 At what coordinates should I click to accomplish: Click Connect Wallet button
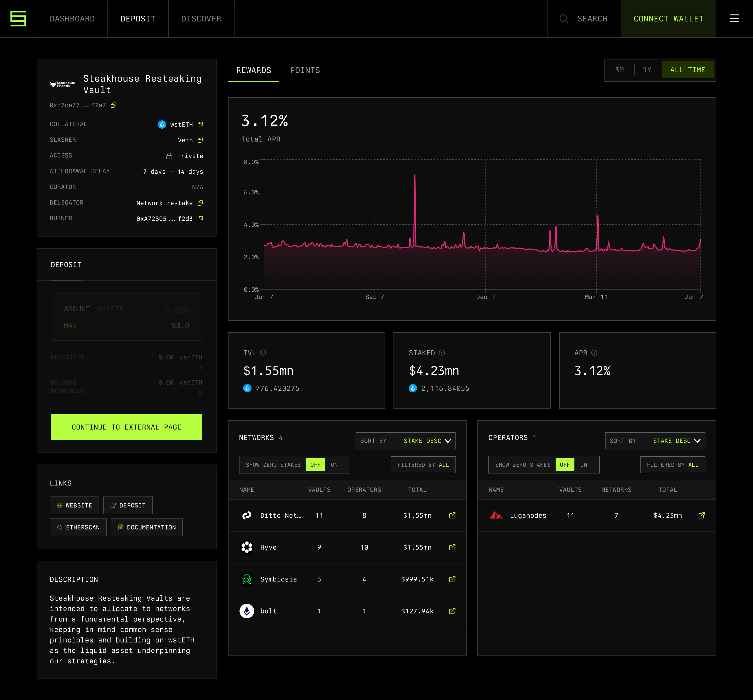click(x=668, y=19)
